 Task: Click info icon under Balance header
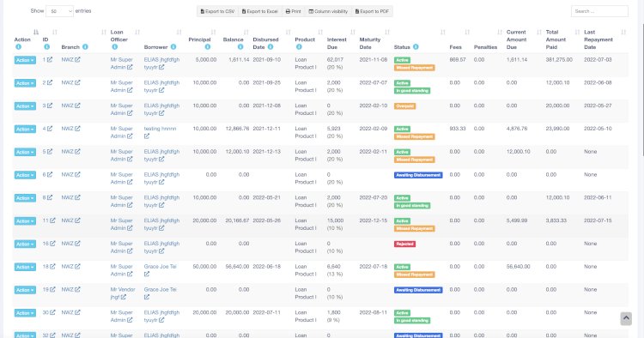coord(240,47)
